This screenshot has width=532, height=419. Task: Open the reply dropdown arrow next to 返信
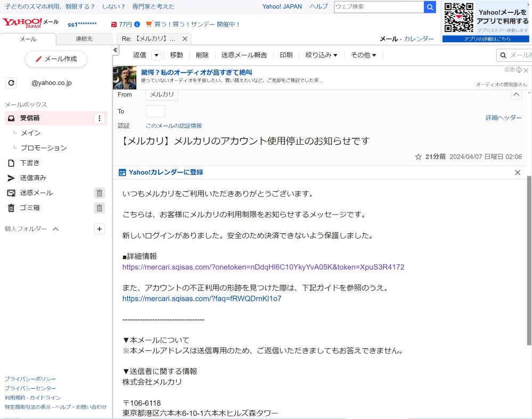coord(157,55)
